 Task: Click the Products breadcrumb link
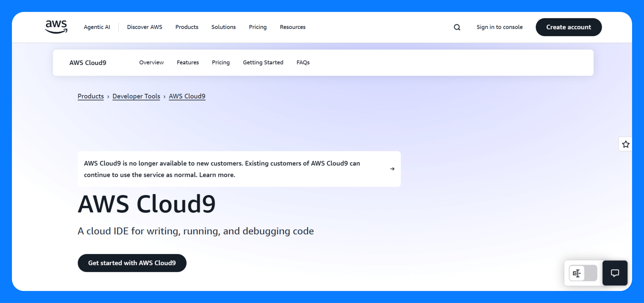click(91, 96)
